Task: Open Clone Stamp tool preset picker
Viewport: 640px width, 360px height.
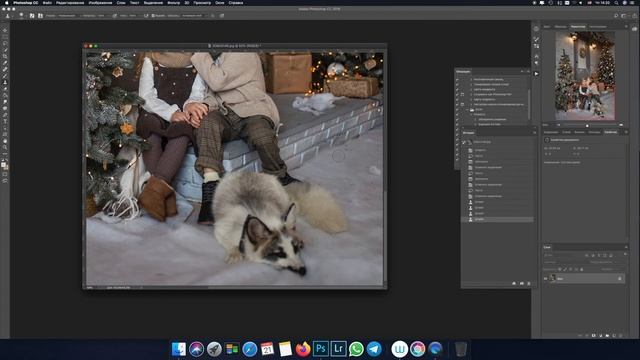Action: pos(8,16)
